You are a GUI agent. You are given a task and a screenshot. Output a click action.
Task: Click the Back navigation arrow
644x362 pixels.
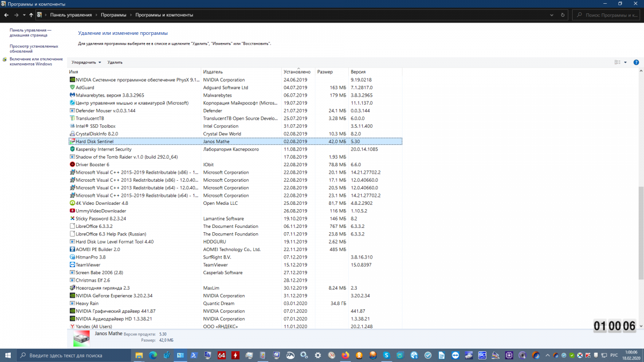(6, 15)
